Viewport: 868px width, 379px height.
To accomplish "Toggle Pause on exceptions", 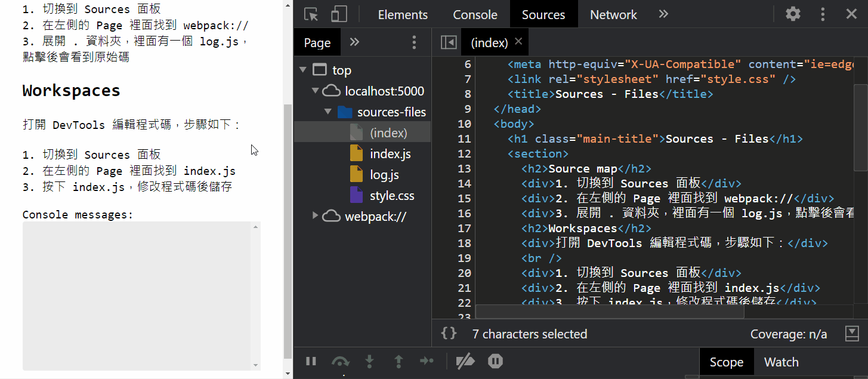I will click(x=495, y=361).
